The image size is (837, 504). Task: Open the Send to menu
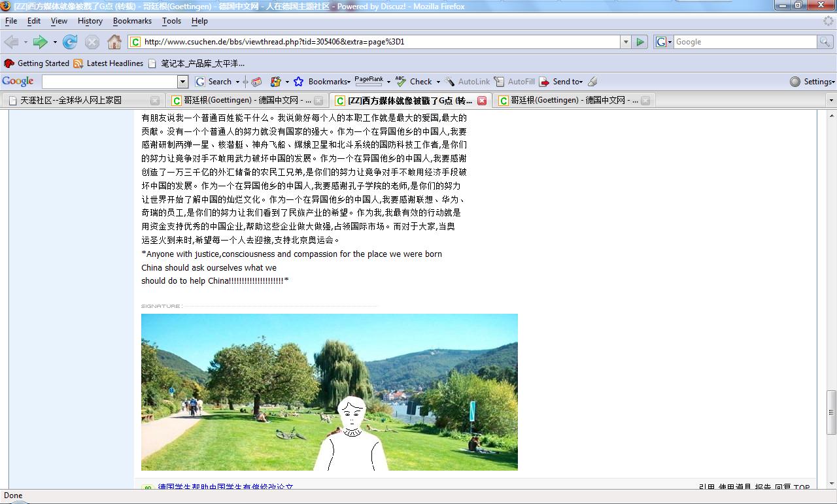(x=561, y=82)
